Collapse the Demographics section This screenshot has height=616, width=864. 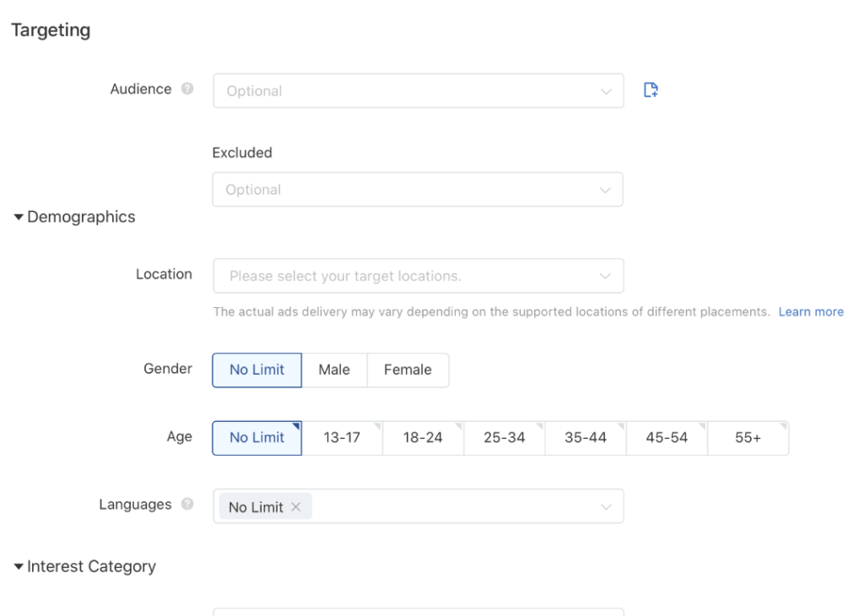pyautogui.click(x=18, y=216)
